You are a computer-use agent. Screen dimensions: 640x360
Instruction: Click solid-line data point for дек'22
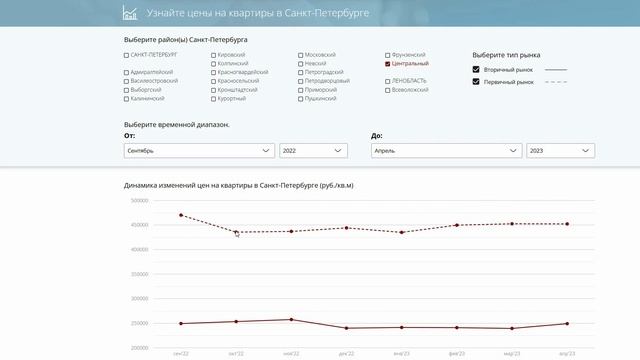tap(347, 328)
